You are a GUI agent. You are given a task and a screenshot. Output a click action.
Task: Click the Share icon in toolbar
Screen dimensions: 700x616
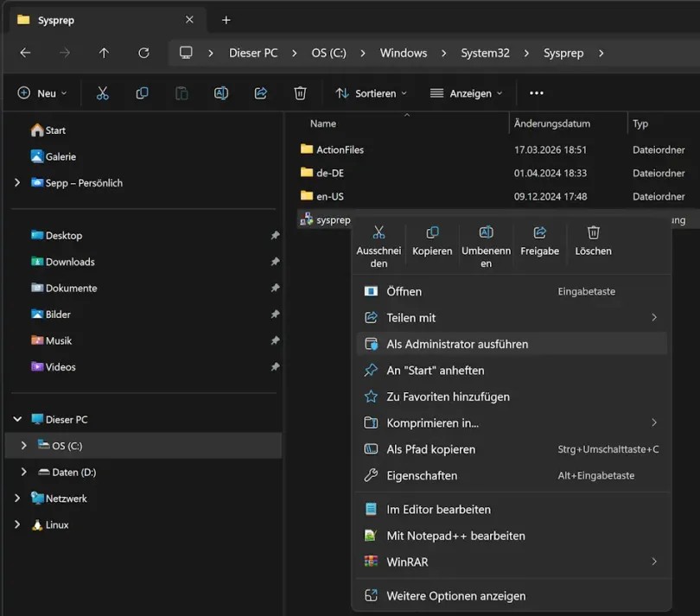point(261,93)
